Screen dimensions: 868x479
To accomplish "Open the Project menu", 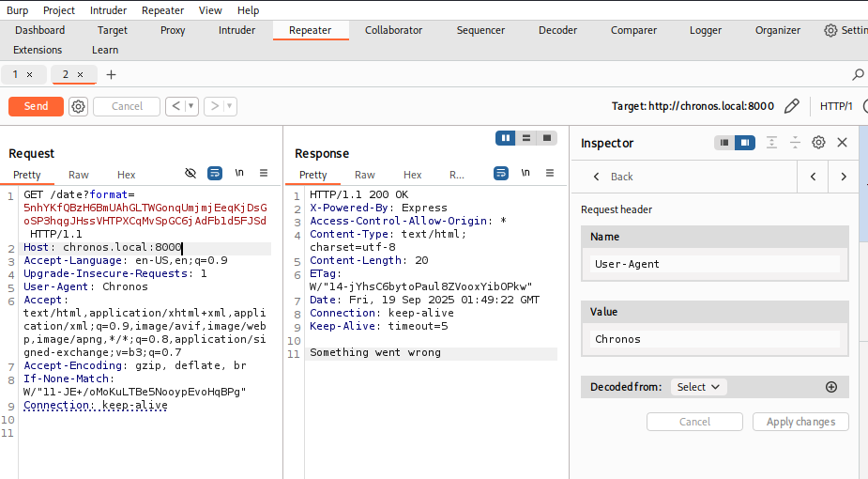I will [59, 10].
